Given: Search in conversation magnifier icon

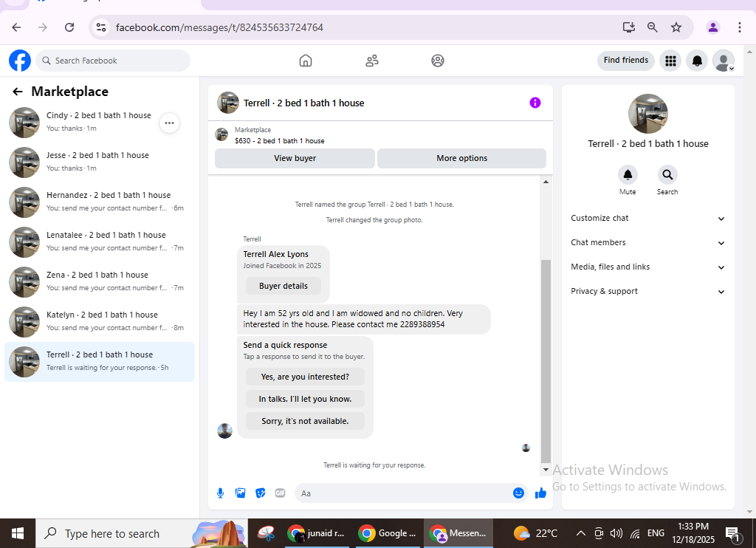Looking at the screenshot, I should 667,174.
